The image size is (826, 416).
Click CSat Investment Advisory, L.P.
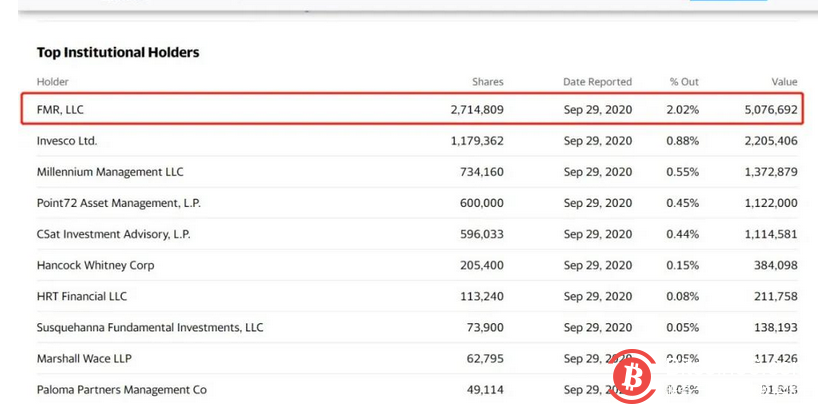coord(113,234)
